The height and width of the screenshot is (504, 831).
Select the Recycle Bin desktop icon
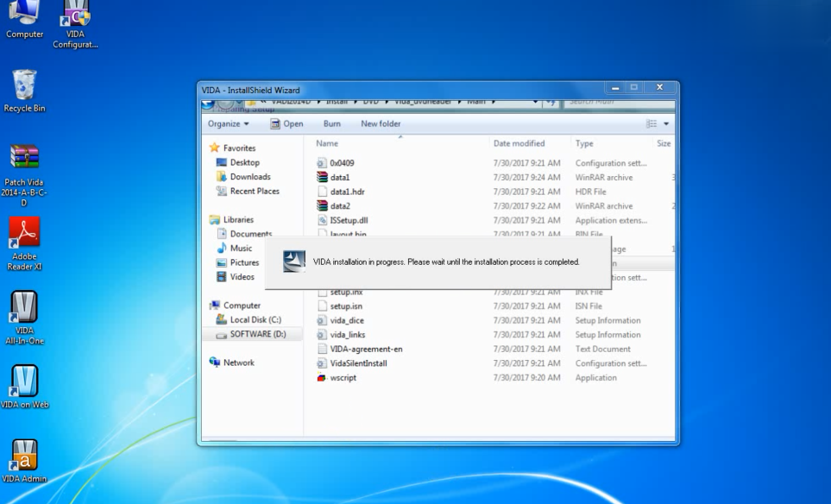(24, 91)
